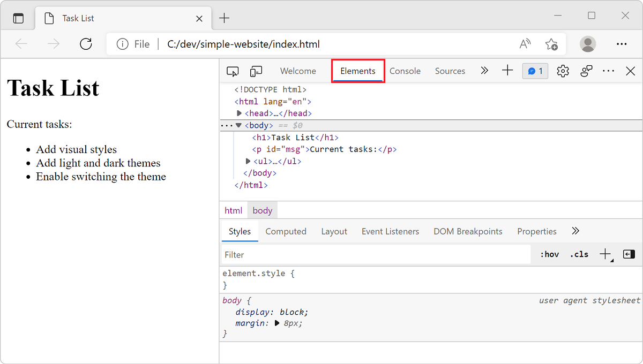
Task: Open the feedback/experiments icon beside the settings gear
Action: pos(586,71)
